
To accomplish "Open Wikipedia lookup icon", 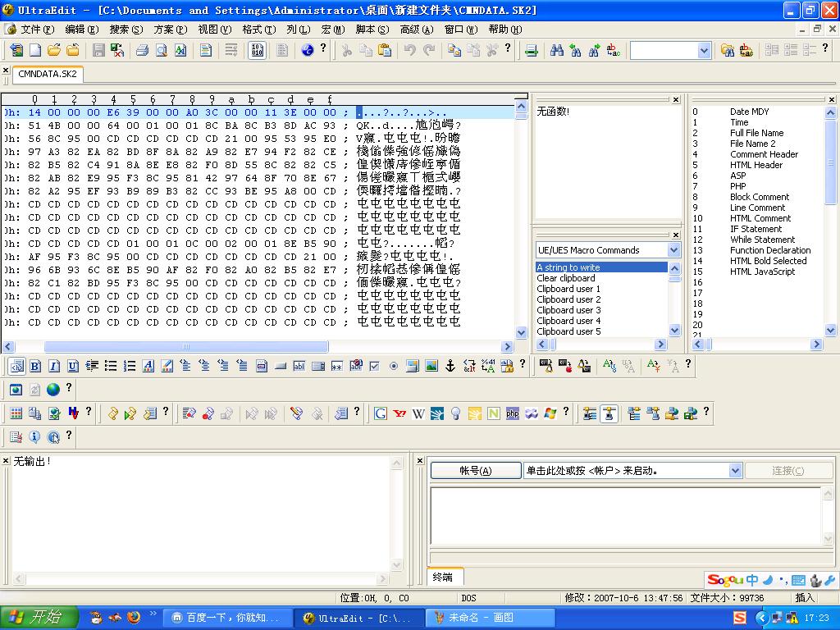I will [418, 413].
